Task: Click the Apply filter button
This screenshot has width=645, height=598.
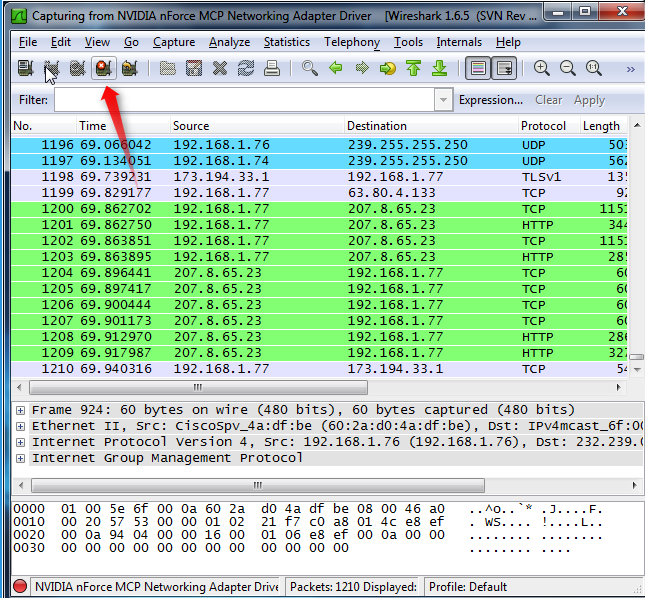Action: click(x=589, y=100)
